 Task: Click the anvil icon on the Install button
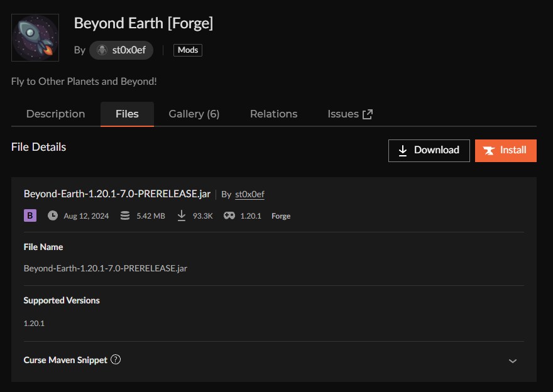pyautogui.click(x=490, y=150)
